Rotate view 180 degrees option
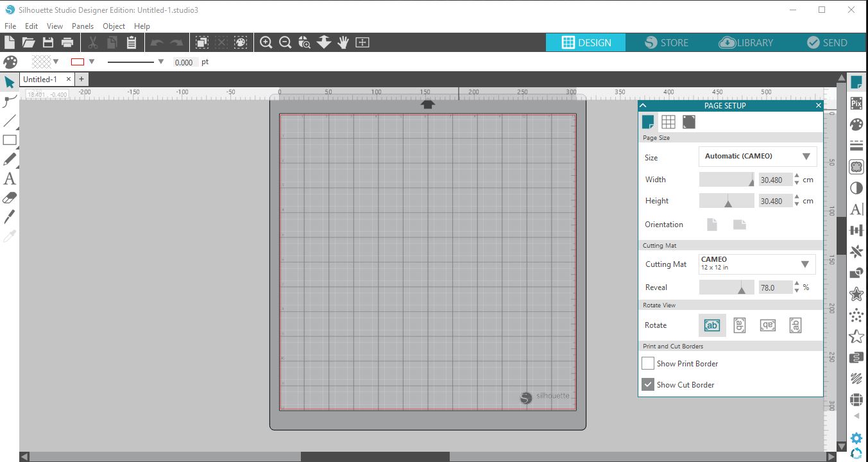 pyautogui.click(x=767, y=325)
